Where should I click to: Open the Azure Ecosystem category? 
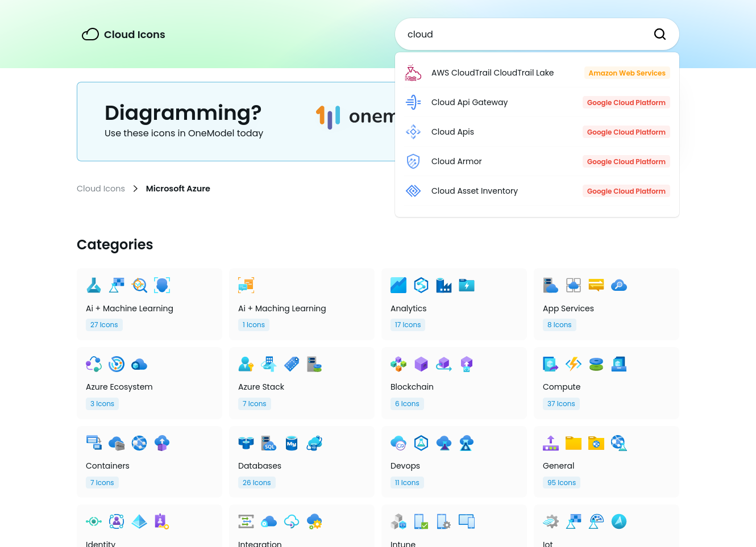click(149, 383)
